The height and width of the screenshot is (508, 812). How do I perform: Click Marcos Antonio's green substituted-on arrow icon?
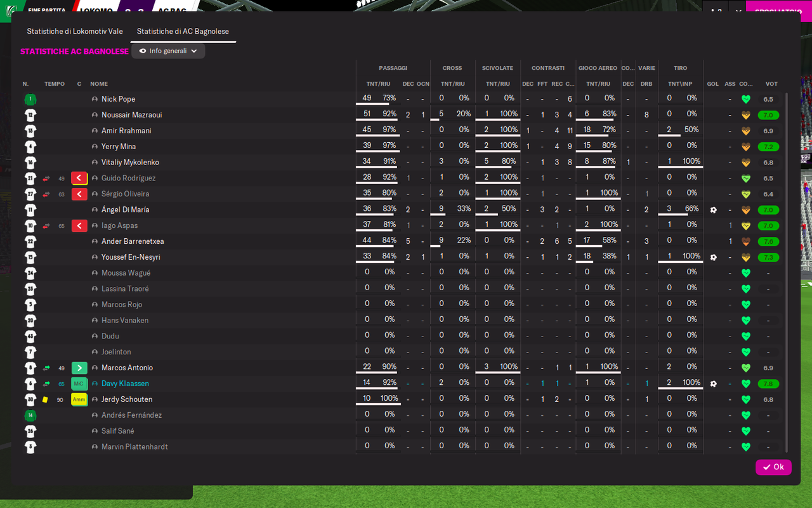[46, 368]
